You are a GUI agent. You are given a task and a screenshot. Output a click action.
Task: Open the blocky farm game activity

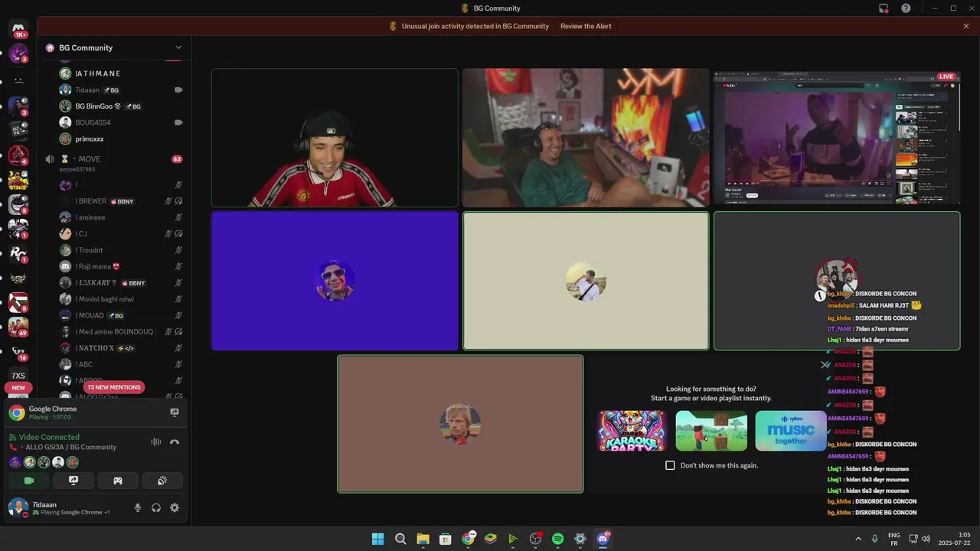point(711,431)
